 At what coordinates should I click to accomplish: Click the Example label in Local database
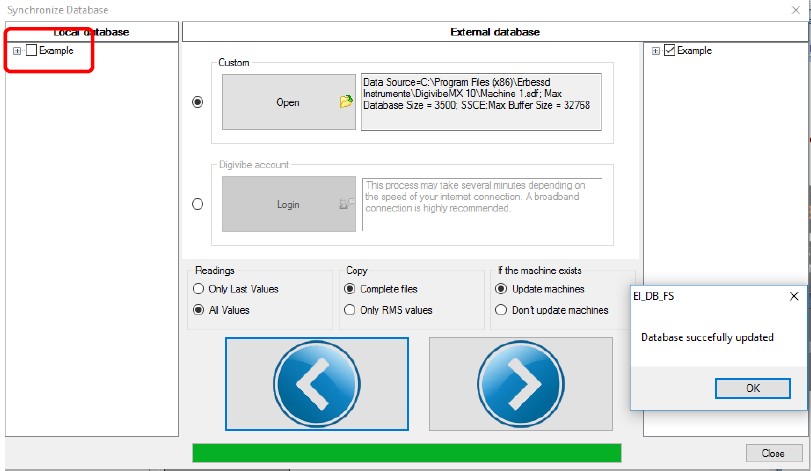(x=56, y=50)
